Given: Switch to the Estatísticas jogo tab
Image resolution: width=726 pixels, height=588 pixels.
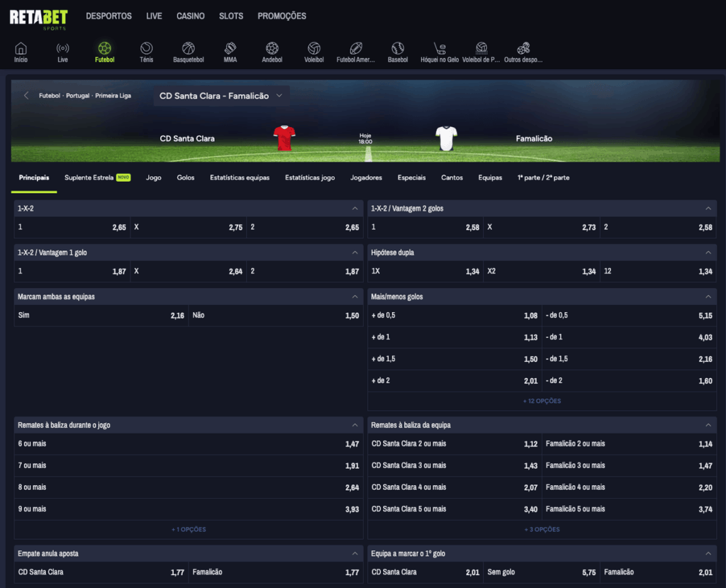Looking at the screenshot, I should (x=310, y=177).
